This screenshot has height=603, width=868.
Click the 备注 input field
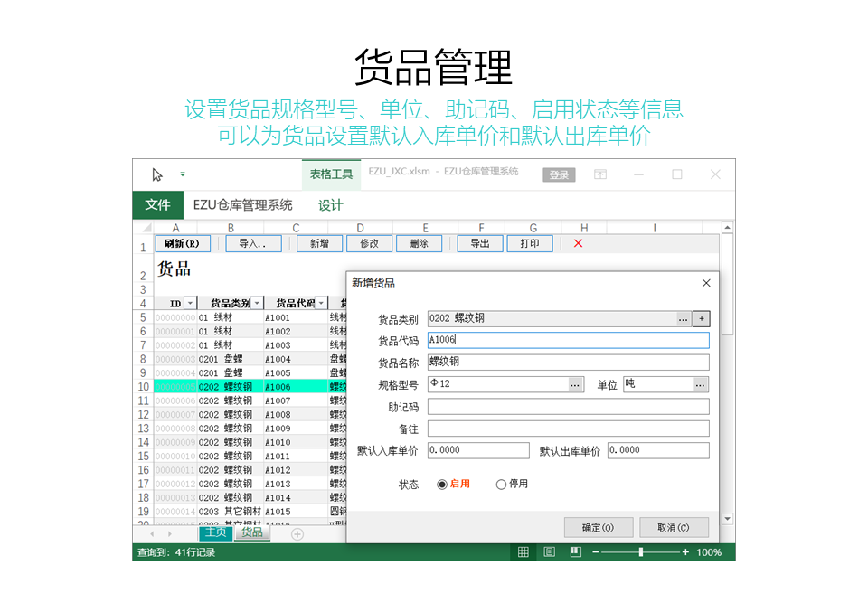[569, 429]
